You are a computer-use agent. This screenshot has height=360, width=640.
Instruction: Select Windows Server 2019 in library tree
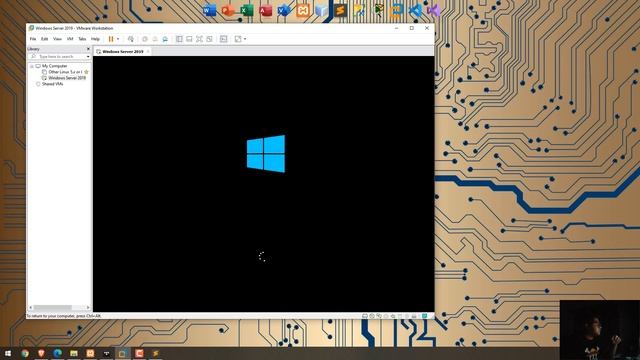pyautogui.click(x=67, y=78)
